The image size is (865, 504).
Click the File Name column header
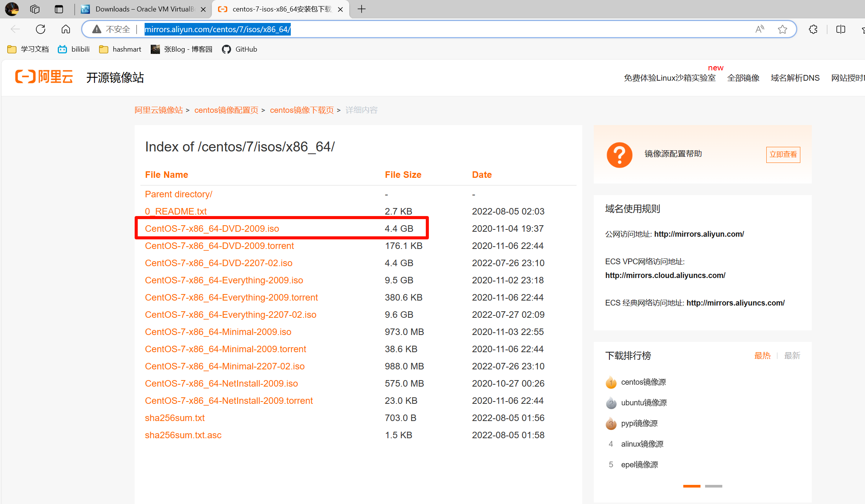click(x=166, y=175)
